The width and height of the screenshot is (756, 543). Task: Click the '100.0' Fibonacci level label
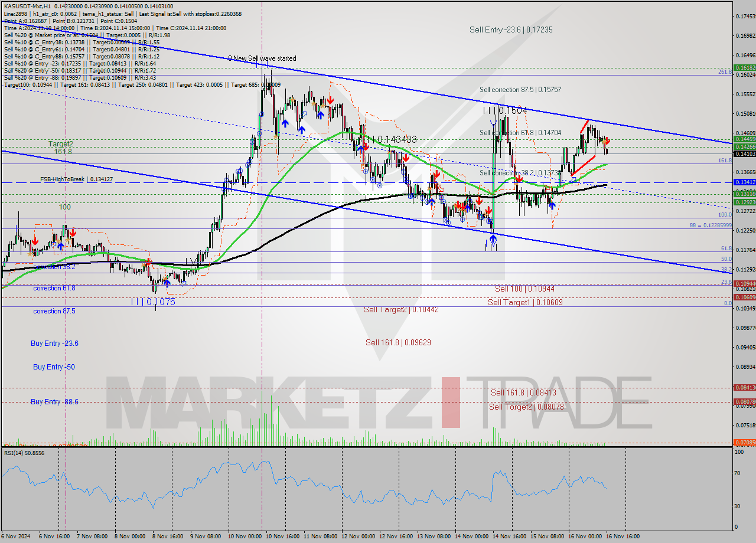tap(725, 215)
